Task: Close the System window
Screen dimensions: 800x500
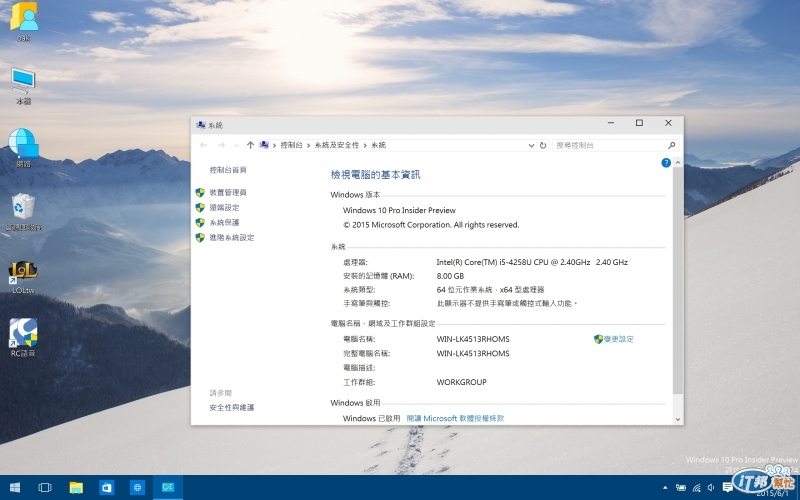Action: (668, 123)
